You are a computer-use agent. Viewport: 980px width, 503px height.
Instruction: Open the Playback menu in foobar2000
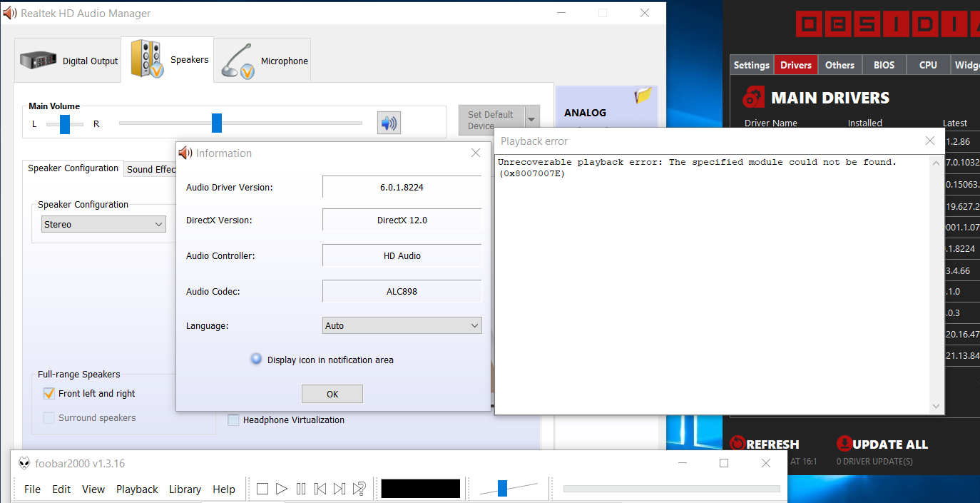pyautogui.click(x=137, y=489)
